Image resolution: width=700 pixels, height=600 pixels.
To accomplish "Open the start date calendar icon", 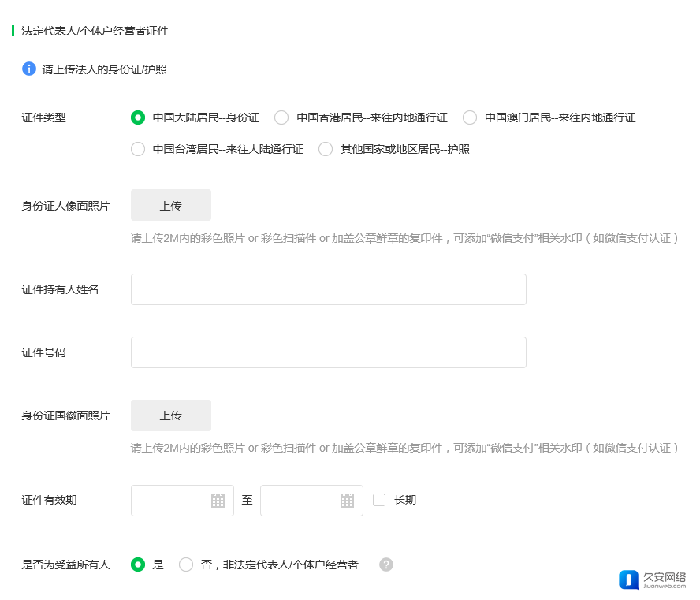I will pyautogui.click(x=218, y=501).
